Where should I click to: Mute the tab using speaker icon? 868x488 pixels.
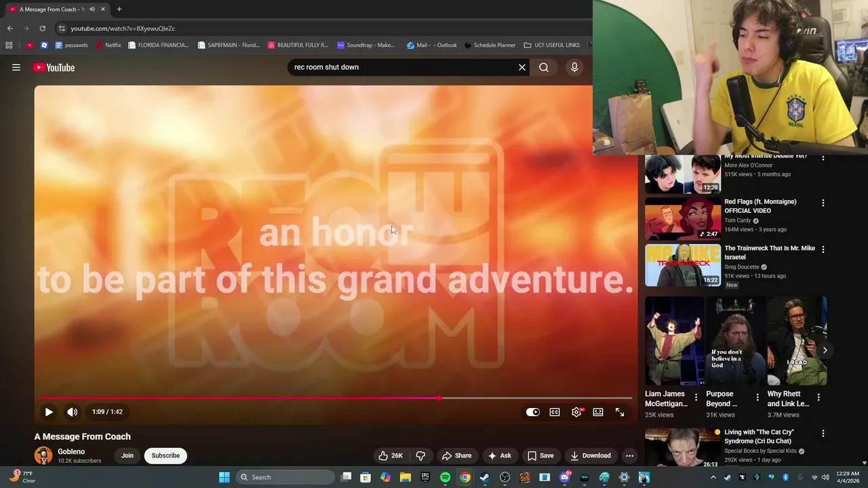click(92, 9)
